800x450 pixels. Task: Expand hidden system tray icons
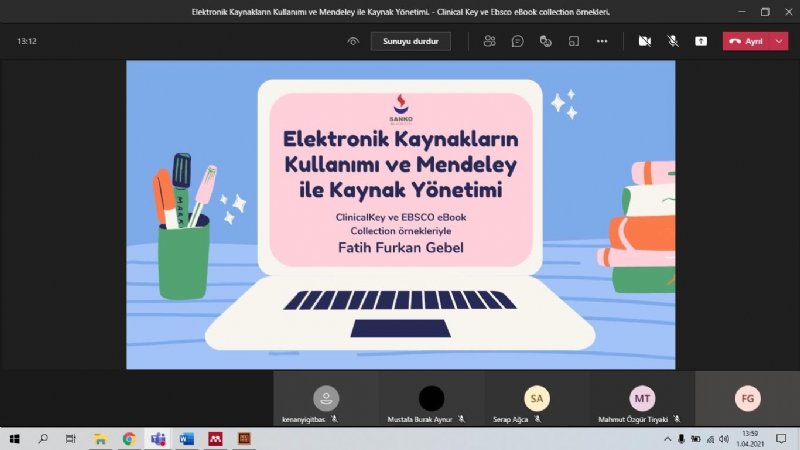tap(667, 439)
